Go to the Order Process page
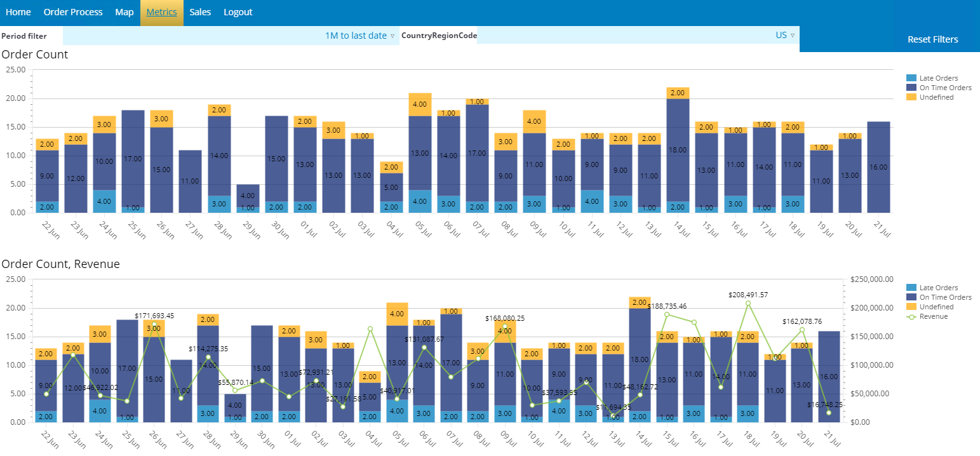Screen dimensions: 980x456 click(73, 12)
